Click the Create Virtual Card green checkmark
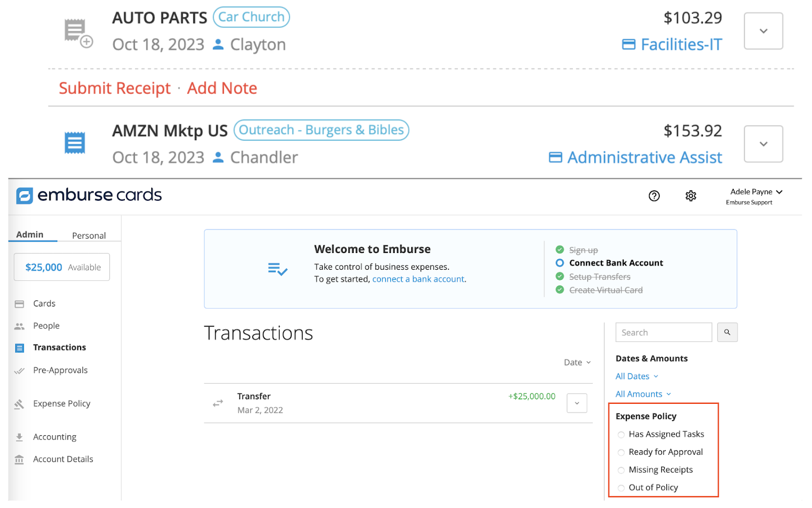This screenshot has width=812, height=508. [x=560, y=290]
